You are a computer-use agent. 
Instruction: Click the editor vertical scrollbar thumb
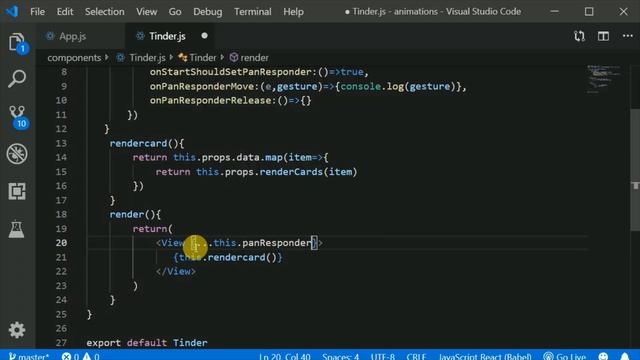[635, 170]
